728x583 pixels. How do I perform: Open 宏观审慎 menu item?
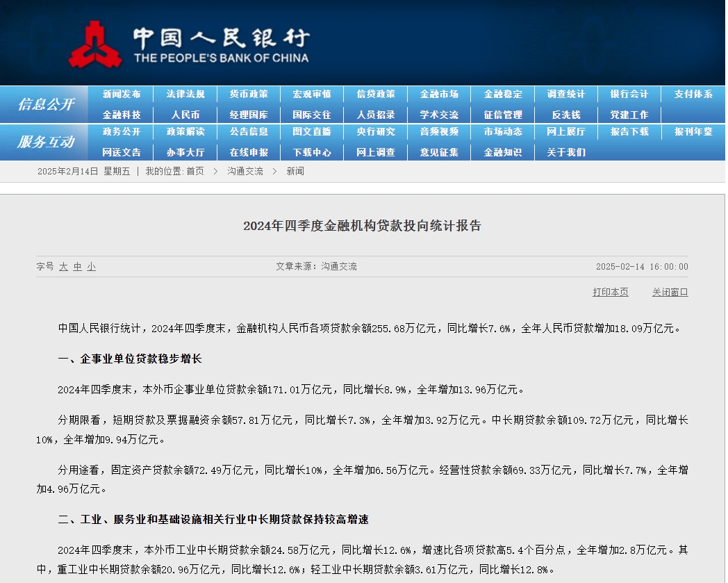pos(312,95)
